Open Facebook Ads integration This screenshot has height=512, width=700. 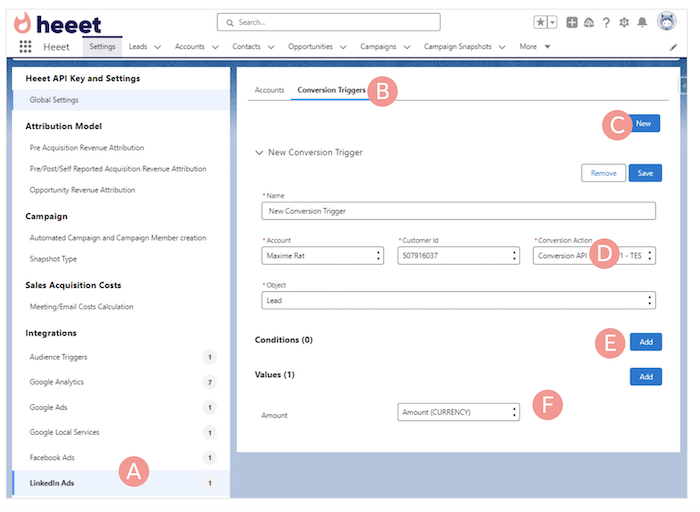click(52, 458)
